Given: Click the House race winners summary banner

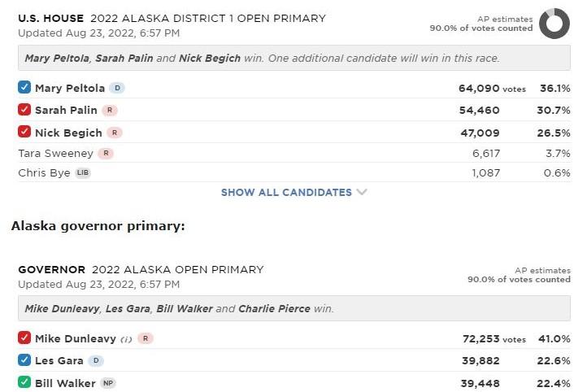Looking at the screenshot, I should [x=293, y=59].
